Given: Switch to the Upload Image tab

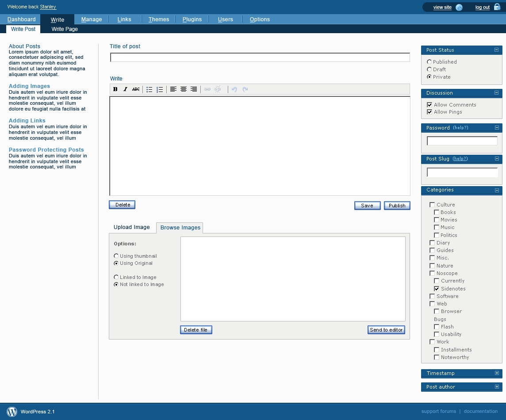Looking at the screenshot, I should click(x=132, y=227).
